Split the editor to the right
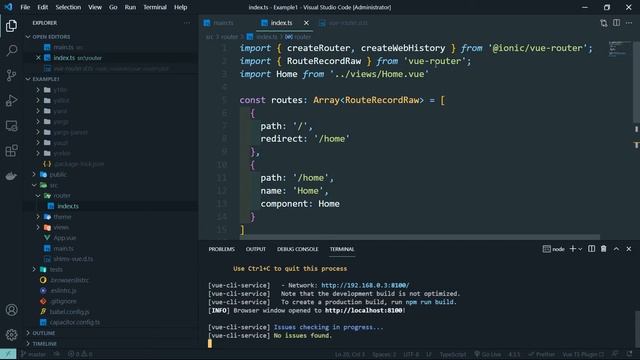The width and height of the screenshot is (640, 360). pos(616,23)
